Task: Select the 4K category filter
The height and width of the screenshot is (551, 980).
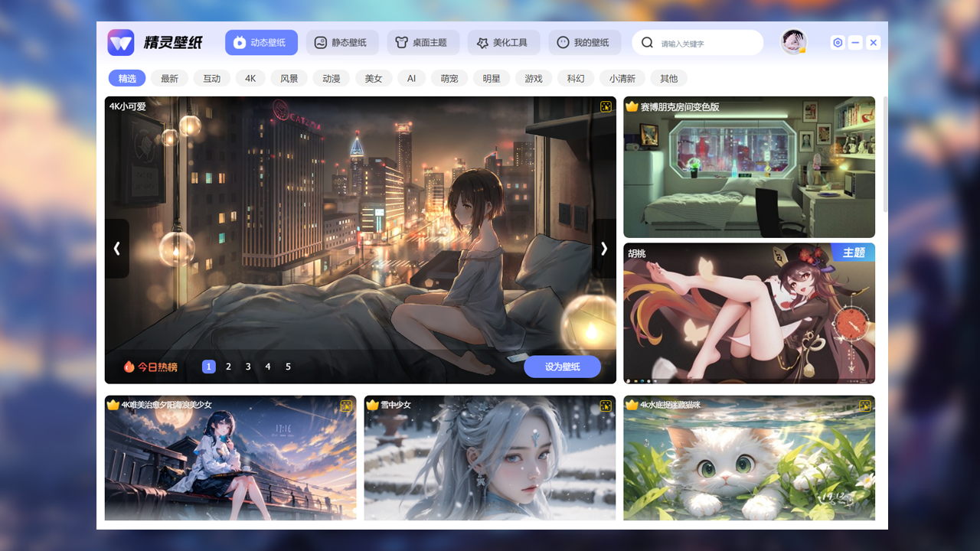Action: (x=250, y=78)
